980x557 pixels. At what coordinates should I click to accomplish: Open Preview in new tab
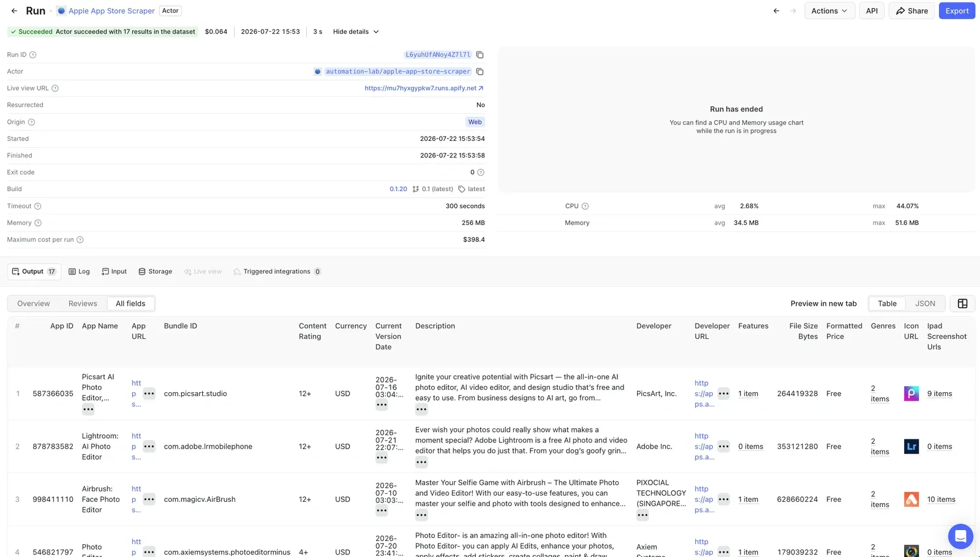click(x=823, y=303)
